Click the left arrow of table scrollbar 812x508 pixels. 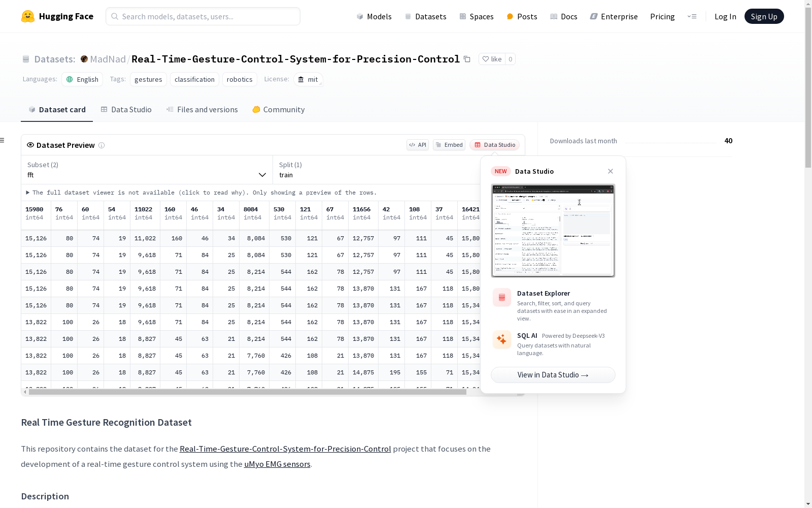(25, 392)
